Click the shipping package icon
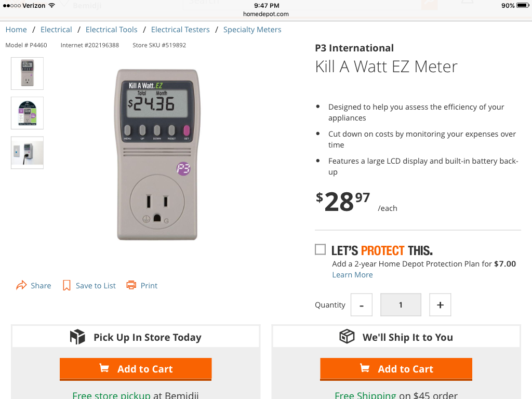This screenshot has height=399, width=532. (347, 337)
